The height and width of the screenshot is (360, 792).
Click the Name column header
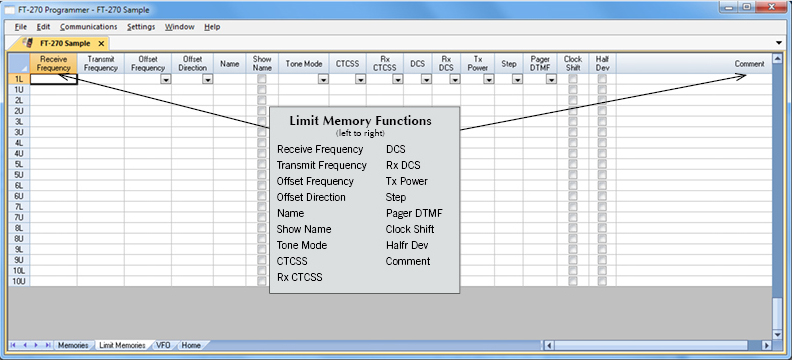229,64
